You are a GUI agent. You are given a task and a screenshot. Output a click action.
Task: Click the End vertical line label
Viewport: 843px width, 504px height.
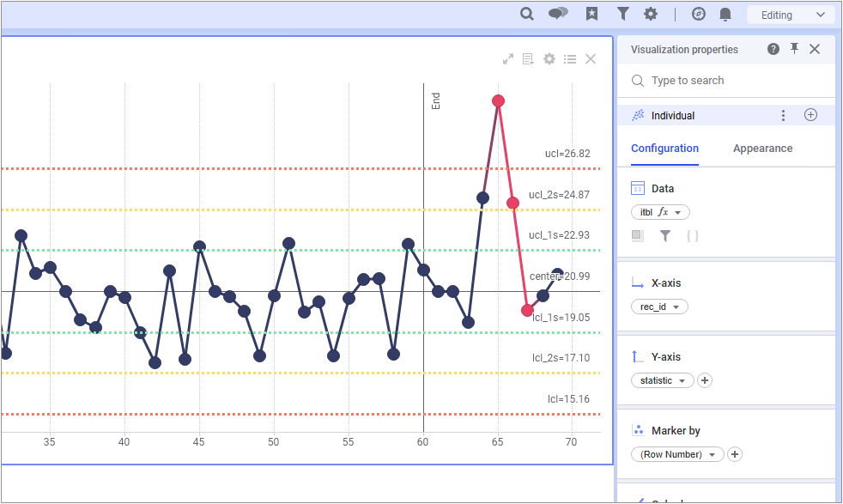coord(435,101)
